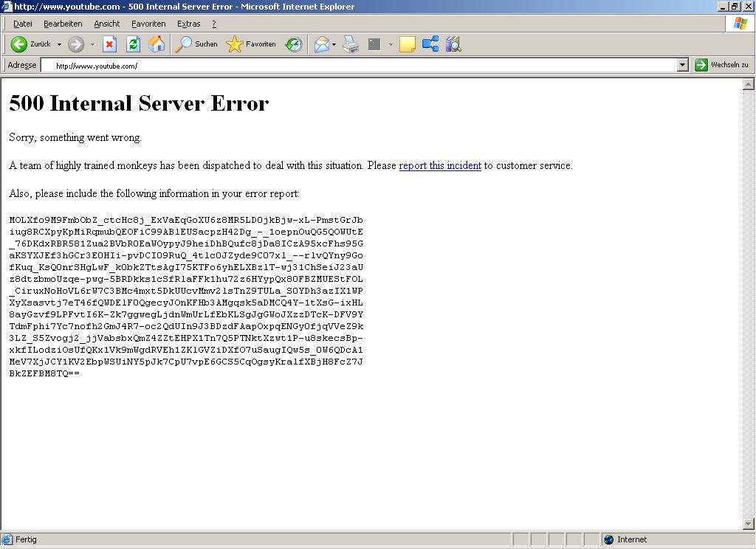756x549 pixels.
Task: Expand the address bar dropdown arrow
Action: 682,65
